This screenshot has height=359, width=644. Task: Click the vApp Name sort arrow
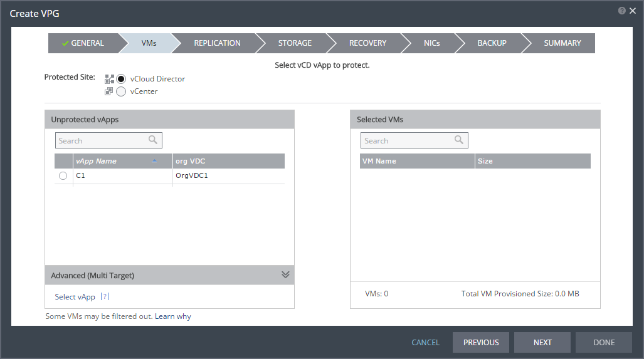[x=154, y=161]
